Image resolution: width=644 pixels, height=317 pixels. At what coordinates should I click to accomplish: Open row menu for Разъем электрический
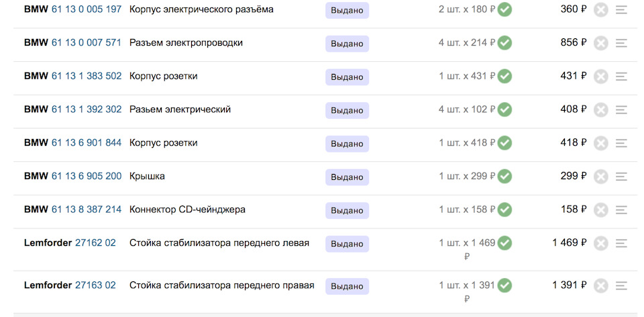(621, 109)
